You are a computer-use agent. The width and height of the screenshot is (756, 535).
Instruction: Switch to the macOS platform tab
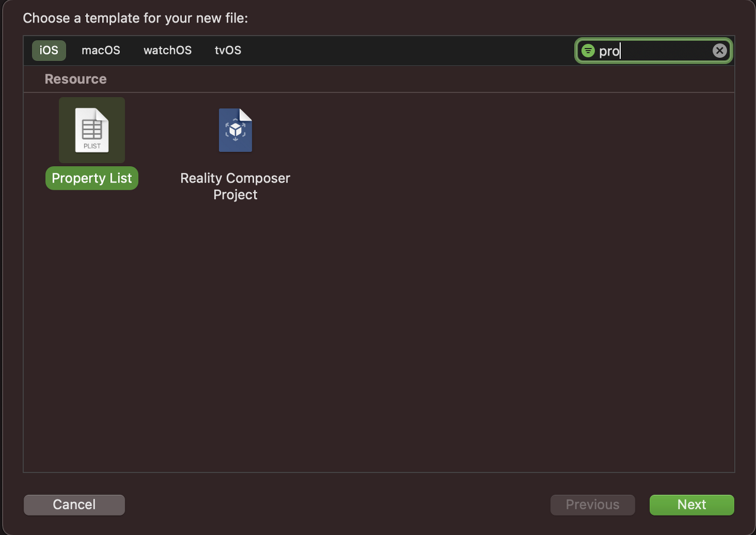pos(101,50)
